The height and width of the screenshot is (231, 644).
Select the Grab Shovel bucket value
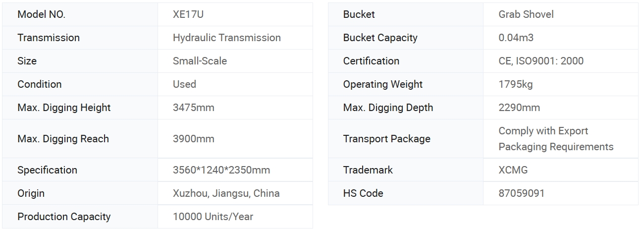(x=526, y=14)
